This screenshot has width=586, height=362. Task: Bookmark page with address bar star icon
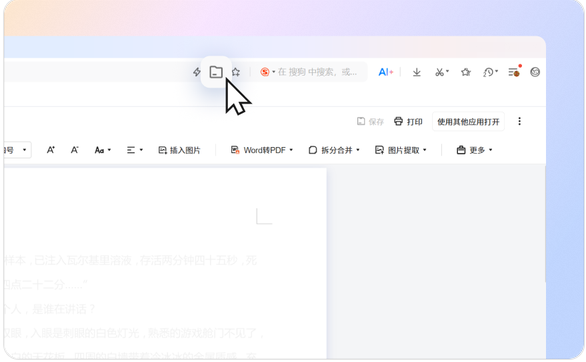coord(236,72)
